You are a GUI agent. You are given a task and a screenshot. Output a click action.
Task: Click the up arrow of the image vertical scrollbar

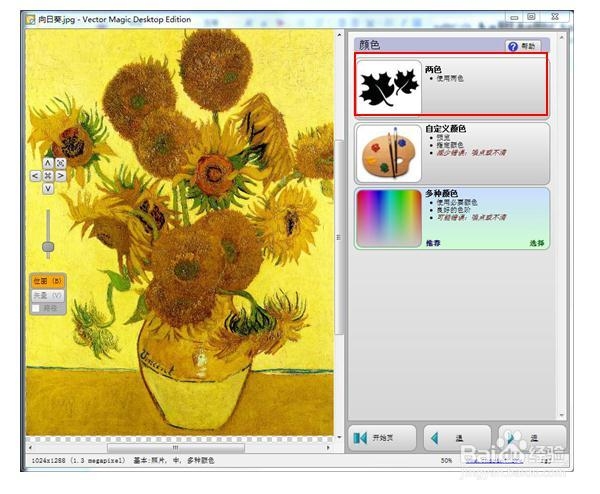coord(339,35)
